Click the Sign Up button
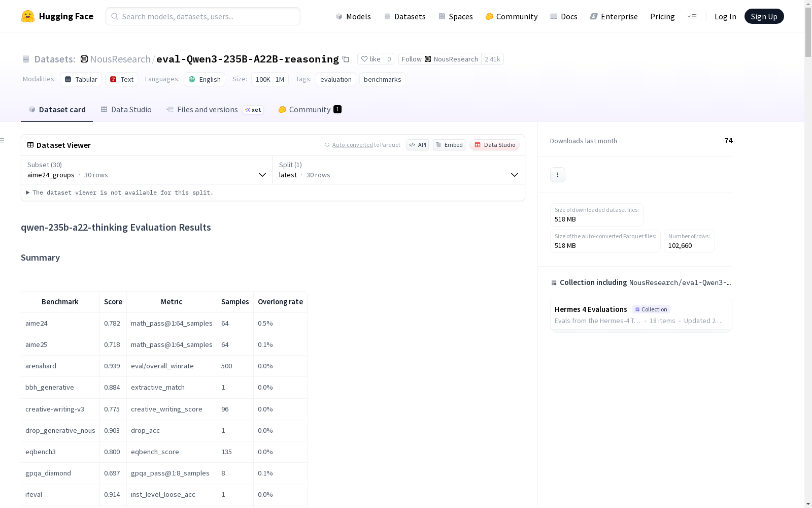812x508 pixels. [x=764, y=16]
